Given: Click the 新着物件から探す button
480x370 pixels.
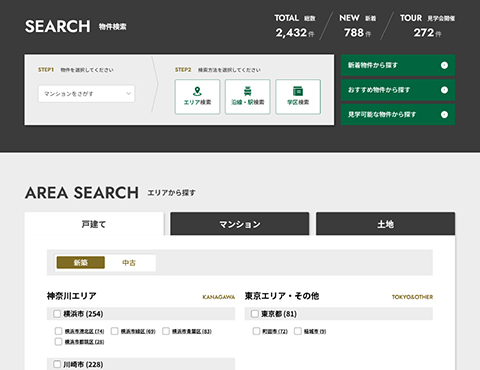Looking at the screenshot, I should click(x=398, y=65).
